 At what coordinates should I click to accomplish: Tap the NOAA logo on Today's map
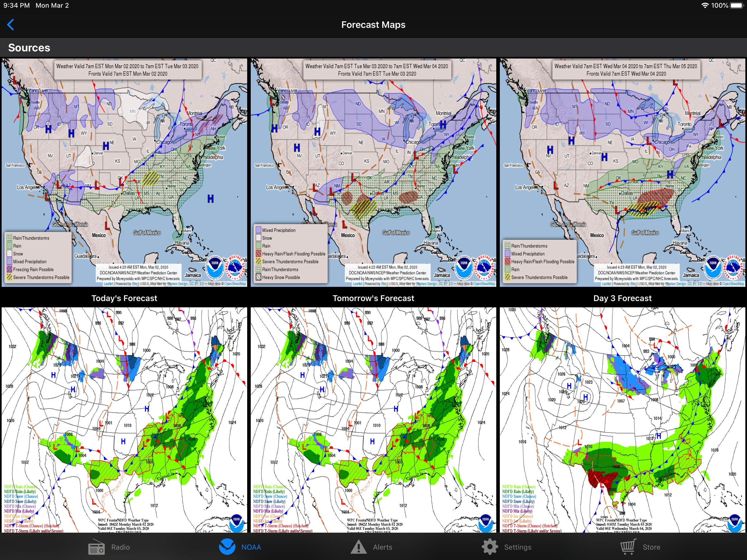coord(215,268)
